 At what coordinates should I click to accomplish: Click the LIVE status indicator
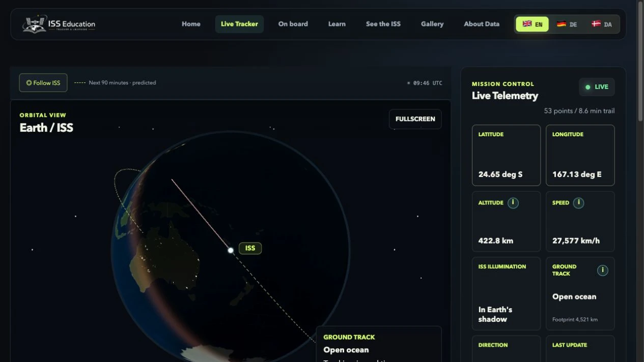[x=597, y=87]
